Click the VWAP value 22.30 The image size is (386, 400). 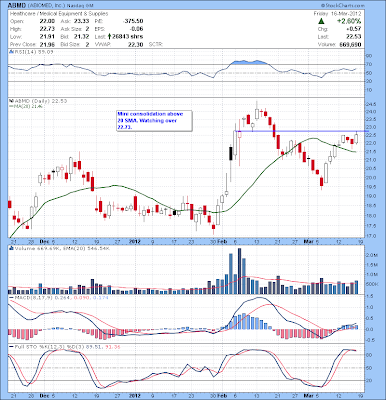135,44
